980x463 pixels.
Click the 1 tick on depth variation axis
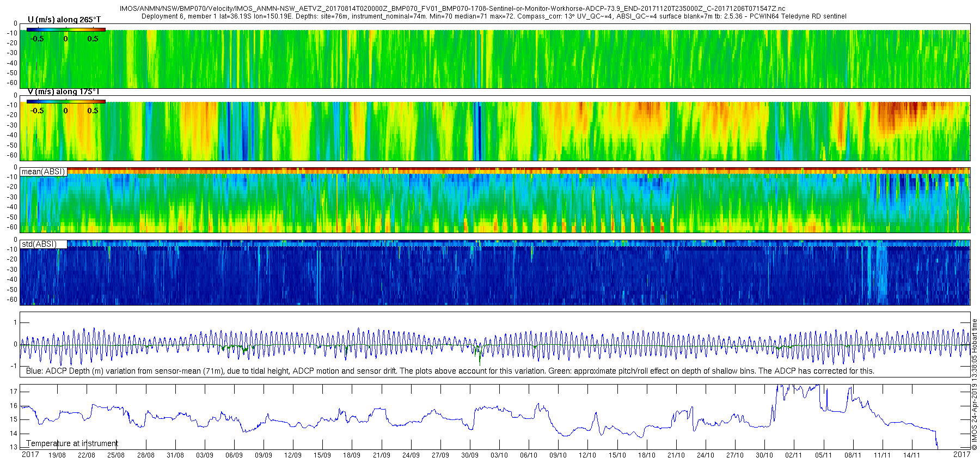click(16, 322)
